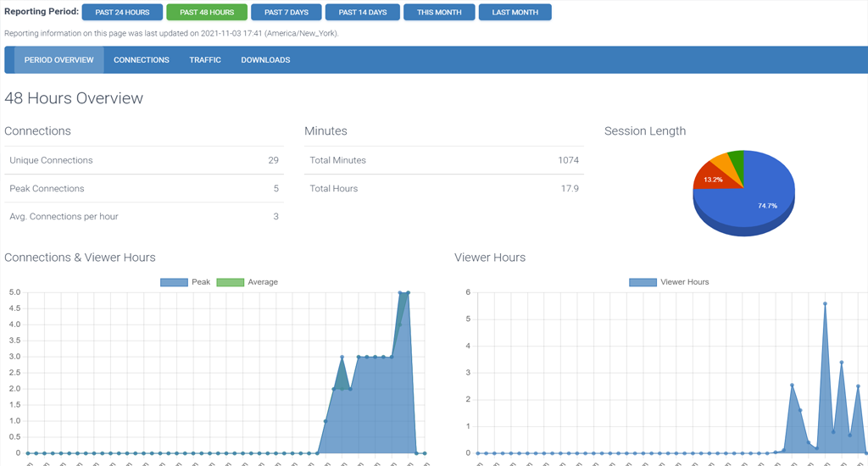
Task: Click the Total Hours value 17.9
Action: coord(570,189)
